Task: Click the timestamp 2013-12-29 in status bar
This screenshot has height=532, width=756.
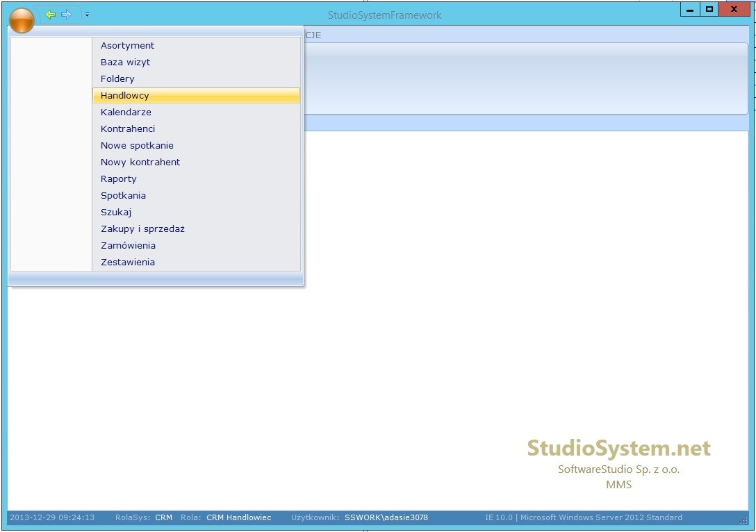Action: [52, 517]
